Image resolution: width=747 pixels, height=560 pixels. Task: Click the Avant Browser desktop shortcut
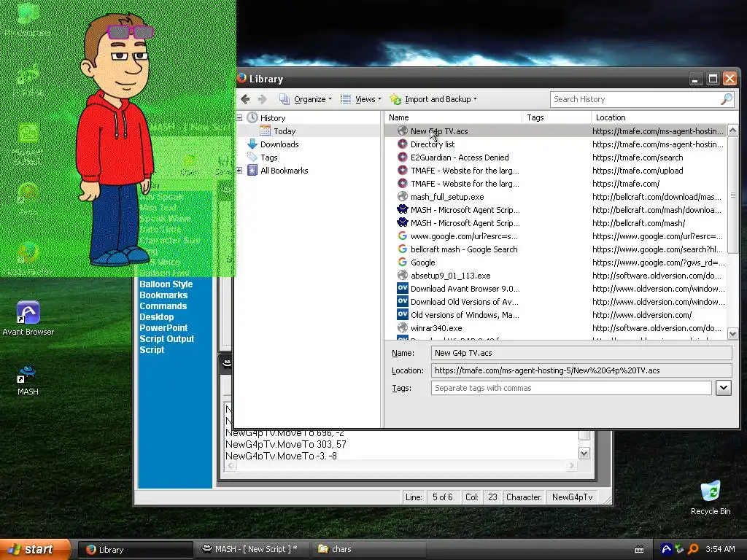[28, 319]
